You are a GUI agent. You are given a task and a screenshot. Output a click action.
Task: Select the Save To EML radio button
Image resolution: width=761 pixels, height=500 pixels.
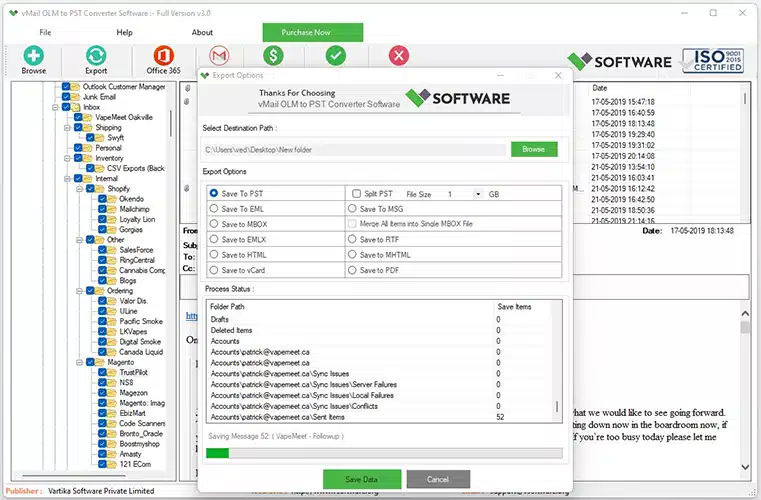(214, 209)
